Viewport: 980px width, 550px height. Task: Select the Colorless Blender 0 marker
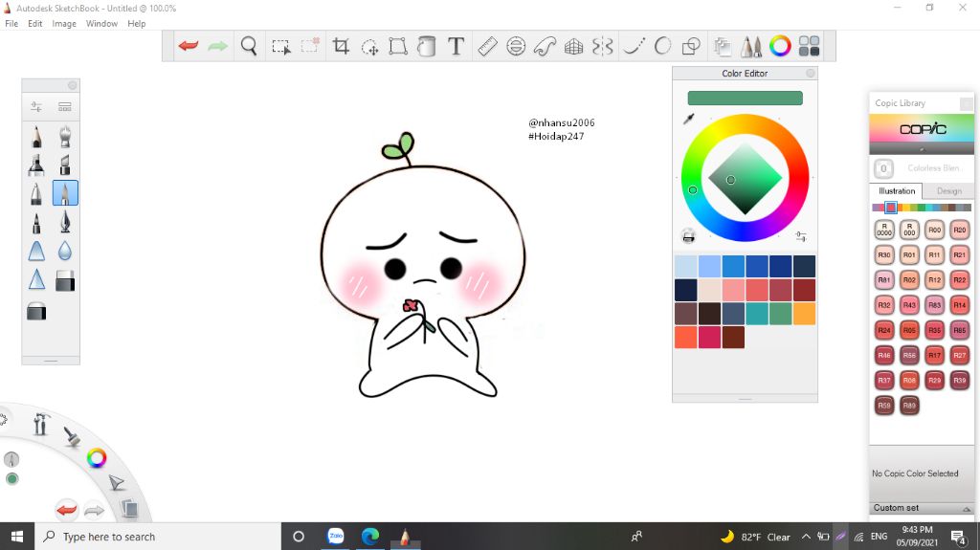point(883,168)
